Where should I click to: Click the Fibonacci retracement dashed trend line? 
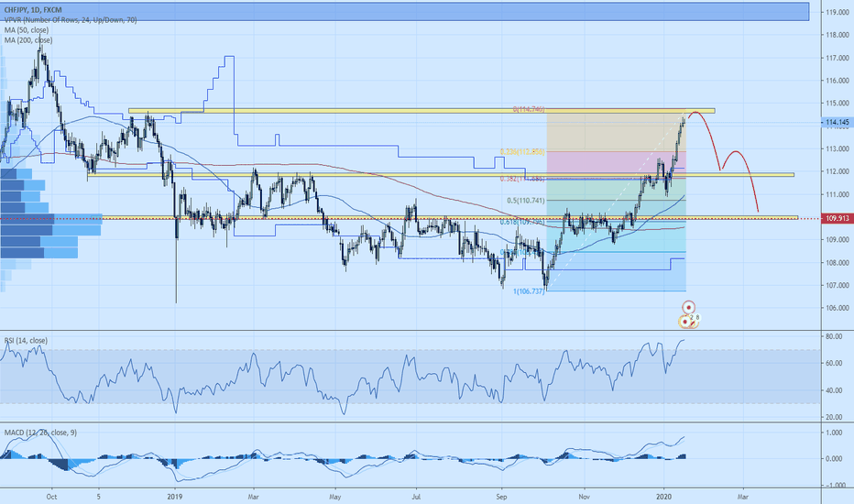[616, 200]
